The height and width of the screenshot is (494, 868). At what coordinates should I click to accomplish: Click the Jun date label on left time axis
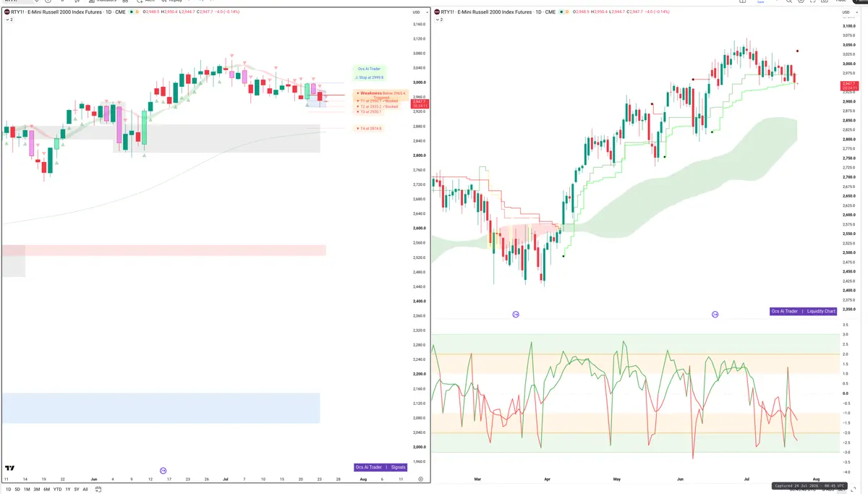point(94,479)
